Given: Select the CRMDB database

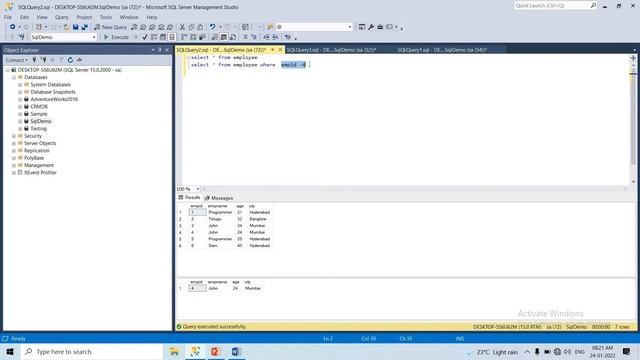Looking at the screenshot, I should click(39, 107).
